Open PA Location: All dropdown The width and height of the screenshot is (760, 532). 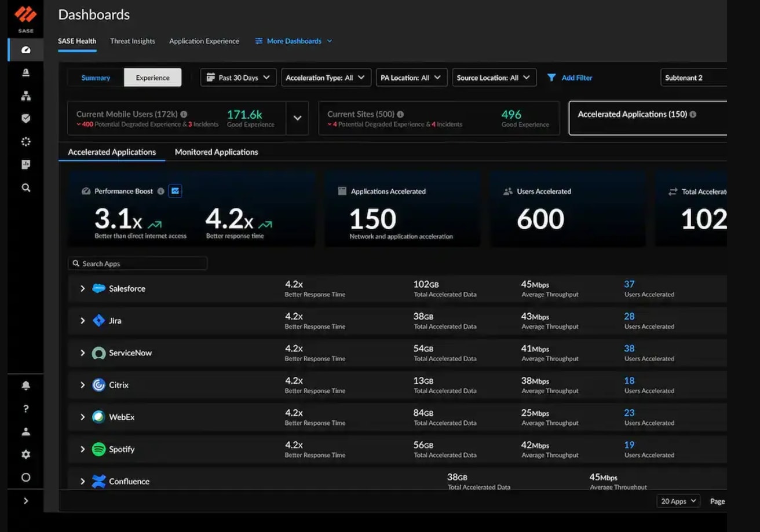pyautogui.click(x=411, y=78)
